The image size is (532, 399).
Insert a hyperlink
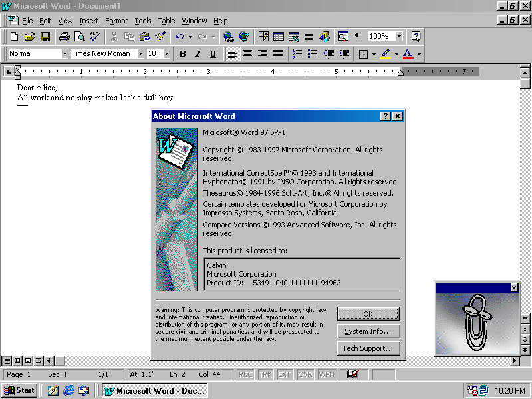(x=229, y=37)
